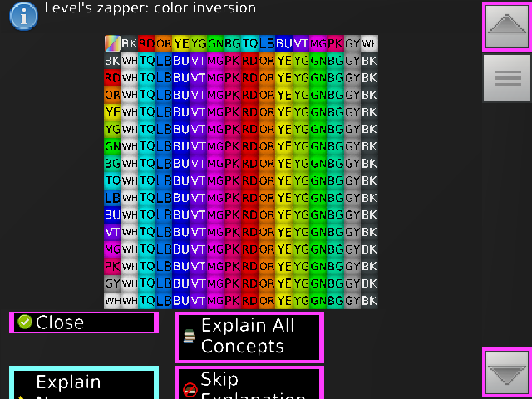Click the blue info icon beside the level title
532x399 pixels.
[24, 15]
